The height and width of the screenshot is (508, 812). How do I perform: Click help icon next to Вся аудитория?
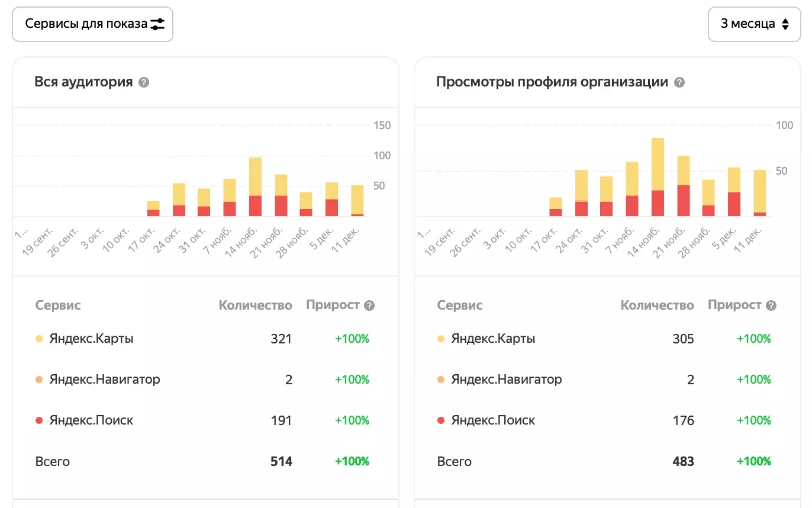pos(144,82)
